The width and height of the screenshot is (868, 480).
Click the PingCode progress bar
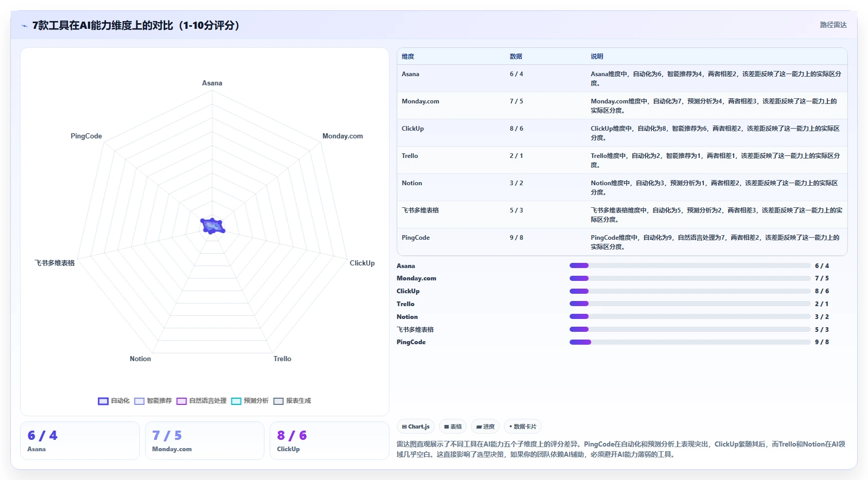point(689,342)
